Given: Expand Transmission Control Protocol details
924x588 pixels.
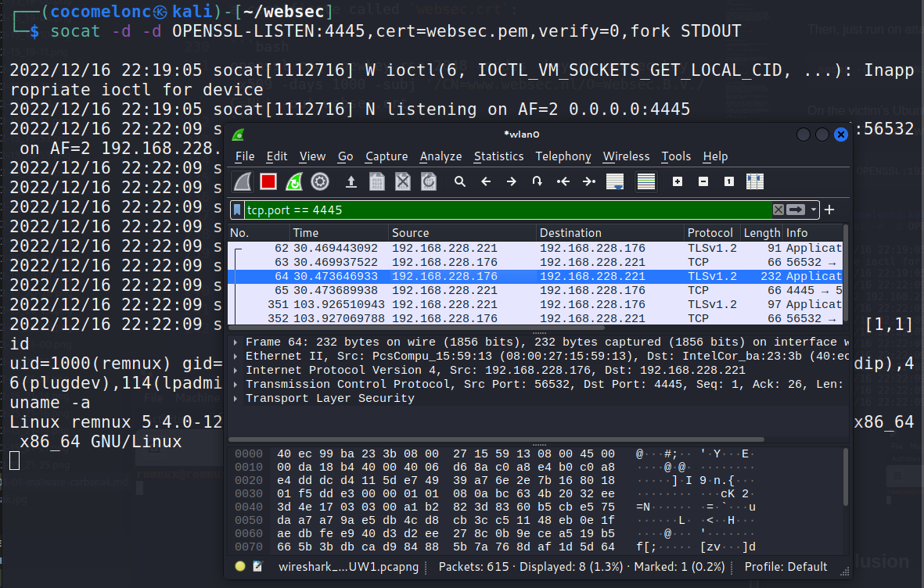Looking at the screenshot, I should [235, 385].
